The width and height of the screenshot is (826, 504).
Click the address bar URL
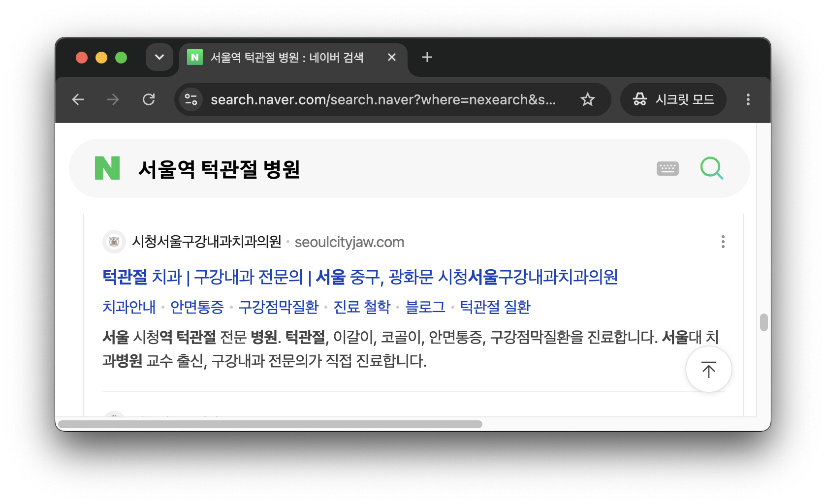coord(383,100)
